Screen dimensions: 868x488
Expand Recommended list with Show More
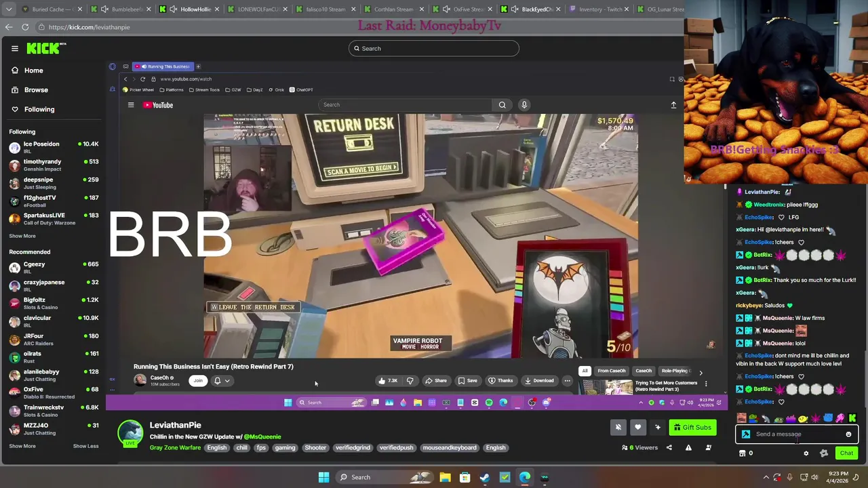[22, 446]
